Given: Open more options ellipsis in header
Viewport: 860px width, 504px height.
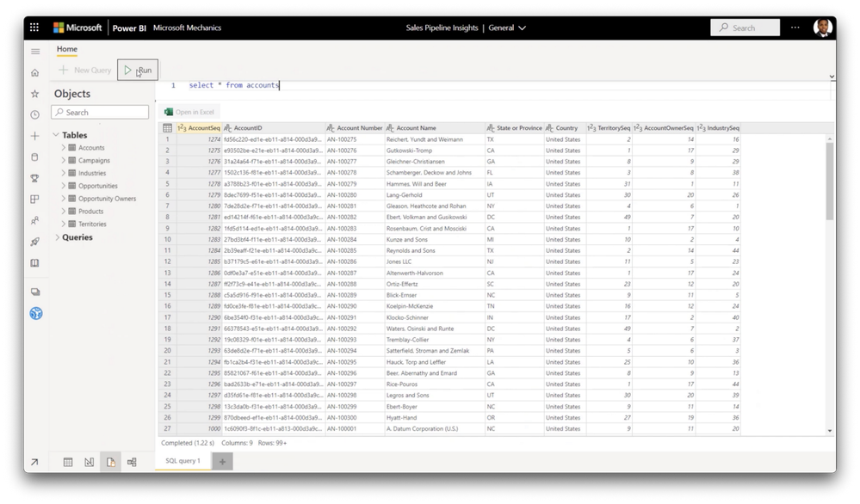Looking at the screenshot, I should tap(795, 28).
